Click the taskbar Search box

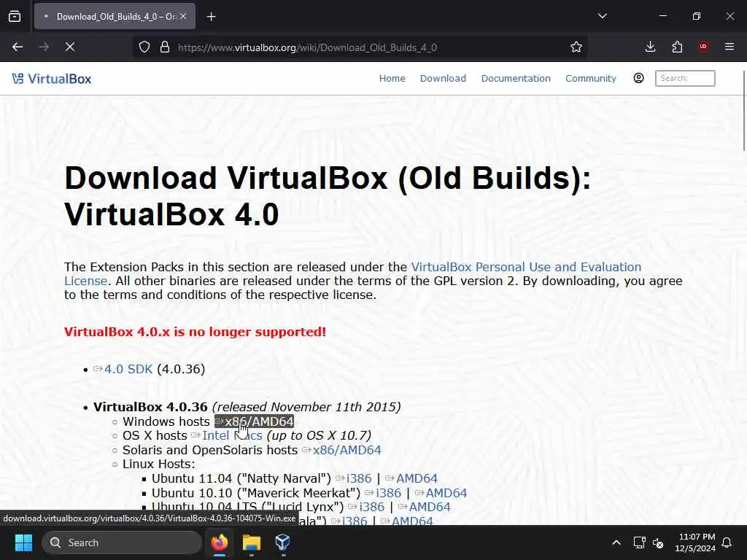(122, 542)
